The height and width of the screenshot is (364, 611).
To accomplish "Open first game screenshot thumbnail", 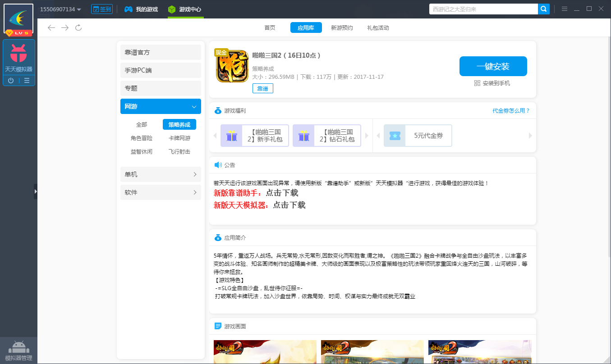I will (x=265, y=352).
